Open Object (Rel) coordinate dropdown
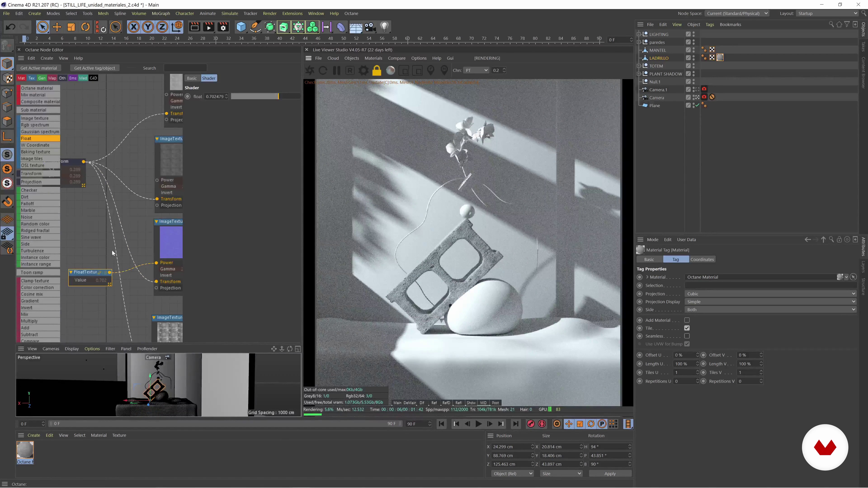Viewport: 868px width, 488px height. pos(512,474)
